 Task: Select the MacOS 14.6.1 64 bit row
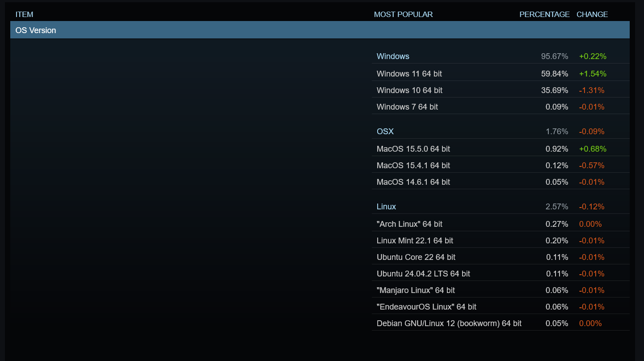pos(501,182)
